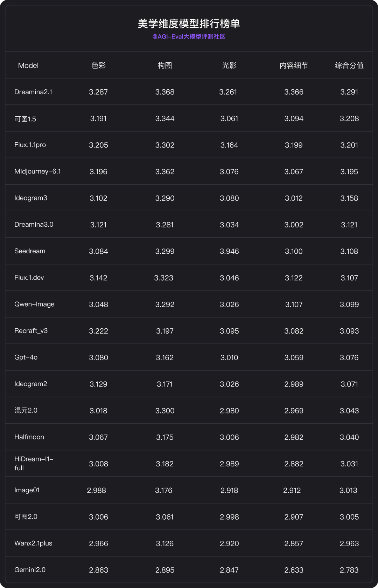Image resolution: width=378 pixels, height=588 pixels.
Task: Select the Flux.1.1pro model name
Action: 30,145
